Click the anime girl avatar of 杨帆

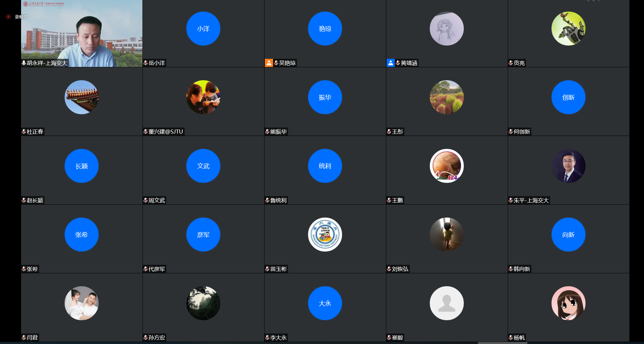pos(568,303)
